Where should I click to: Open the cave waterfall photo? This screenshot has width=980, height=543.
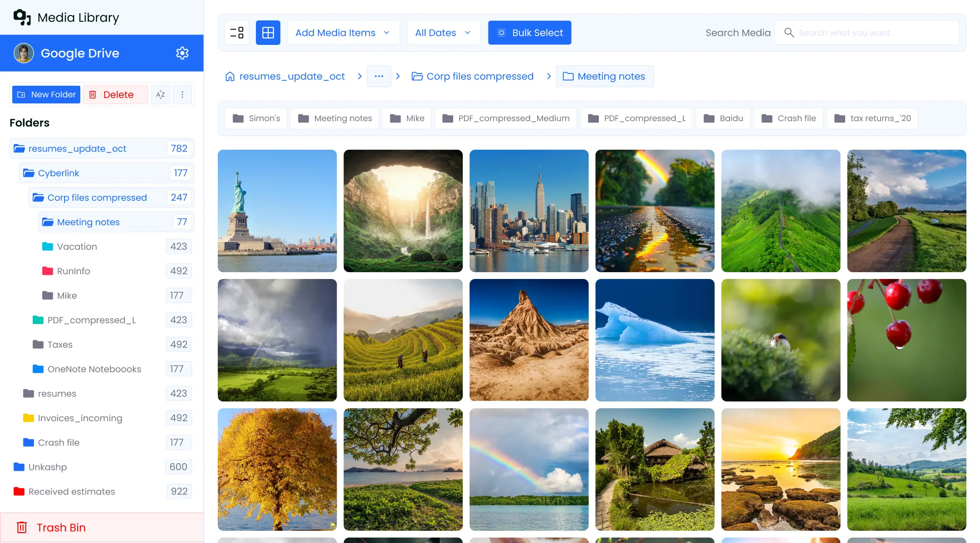(x=403, y=211)
